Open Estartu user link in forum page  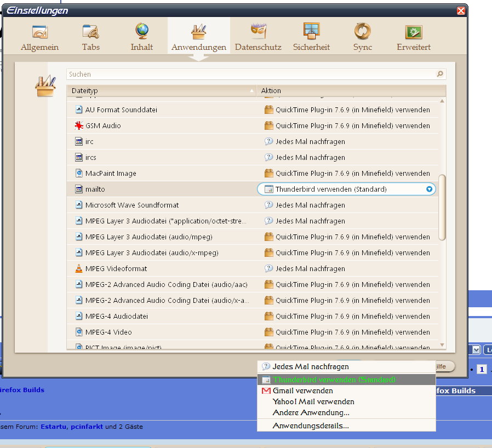53,427
